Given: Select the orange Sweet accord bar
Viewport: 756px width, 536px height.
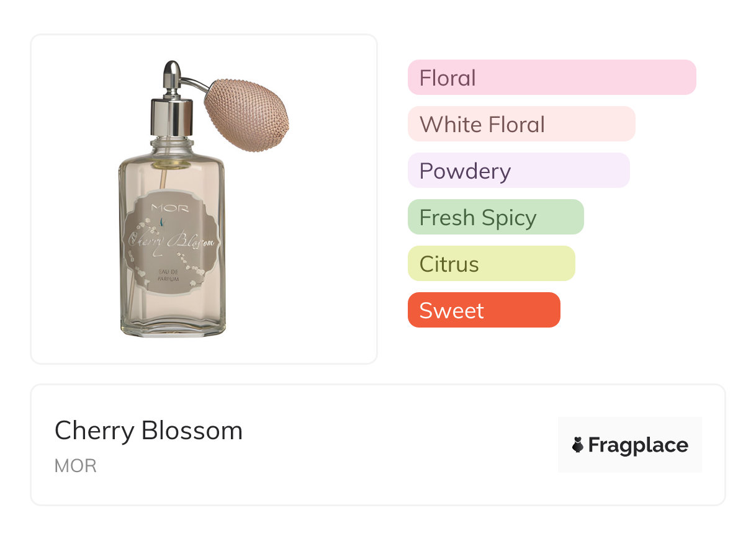Looking at the screenshot, I should coord(484,310).
